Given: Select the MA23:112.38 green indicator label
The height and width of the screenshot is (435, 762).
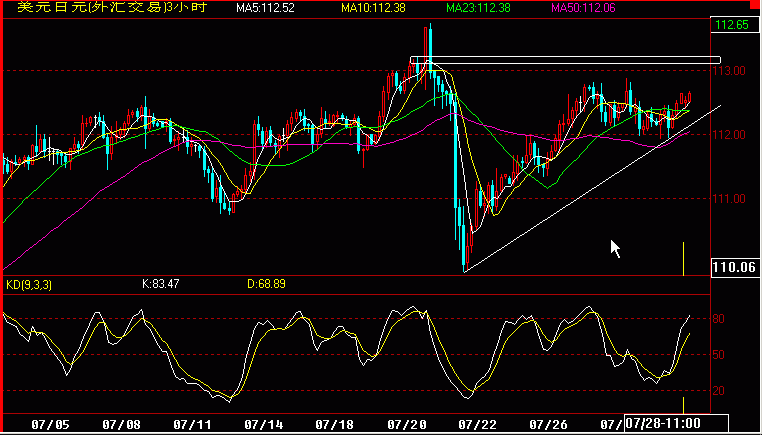Looking at the screenshot, I should pyautogui.click(x=478, y=8).
